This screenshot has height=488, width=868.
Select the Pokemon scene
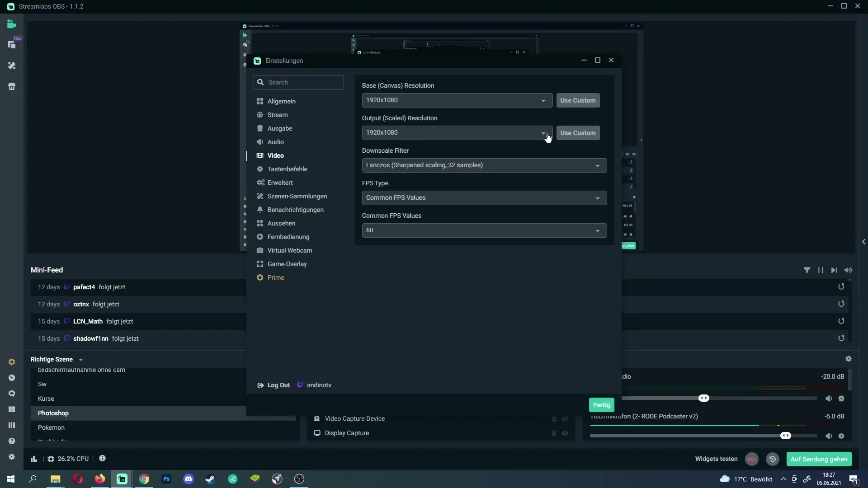(163, 427)
